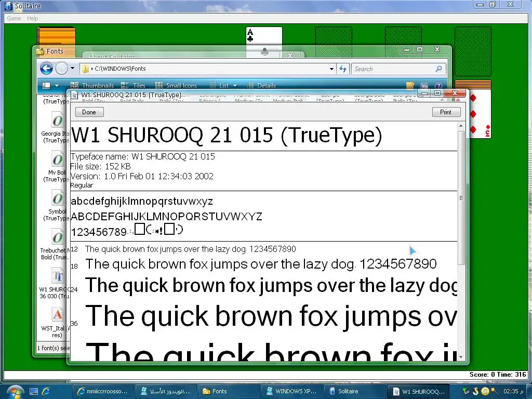
Task: Click the Version 1.0 text line
Action: [142, 176]
